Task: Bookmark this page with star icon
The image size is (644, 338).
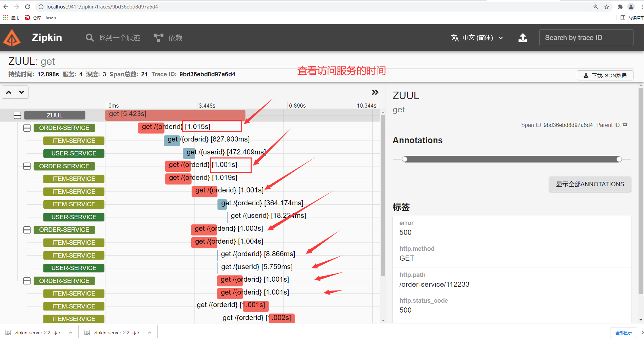Action: click(607, 7)
